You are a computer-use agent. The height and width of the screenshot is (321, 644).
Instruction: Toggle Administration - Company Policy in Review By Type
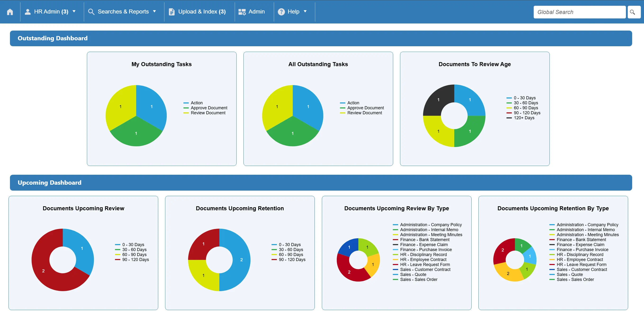427,225
